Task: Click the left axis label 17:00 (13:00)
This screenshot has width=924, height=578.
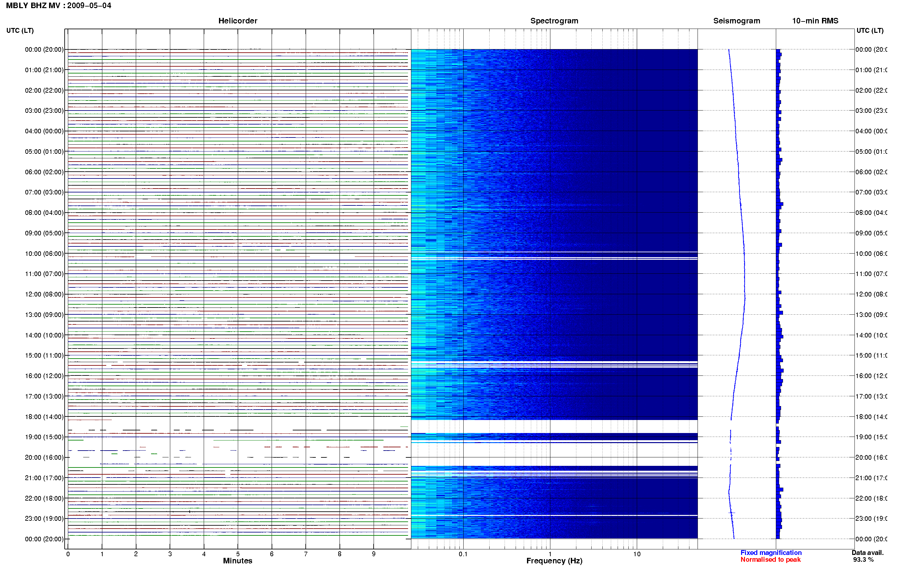Action: pos(44,396)
